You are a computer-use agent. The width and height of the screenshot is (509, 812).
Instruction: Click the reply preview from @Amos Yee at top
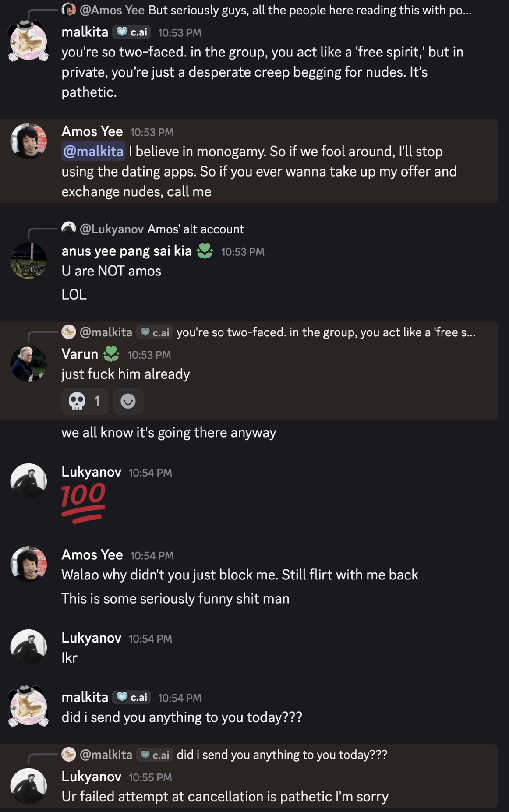point(310,10)
